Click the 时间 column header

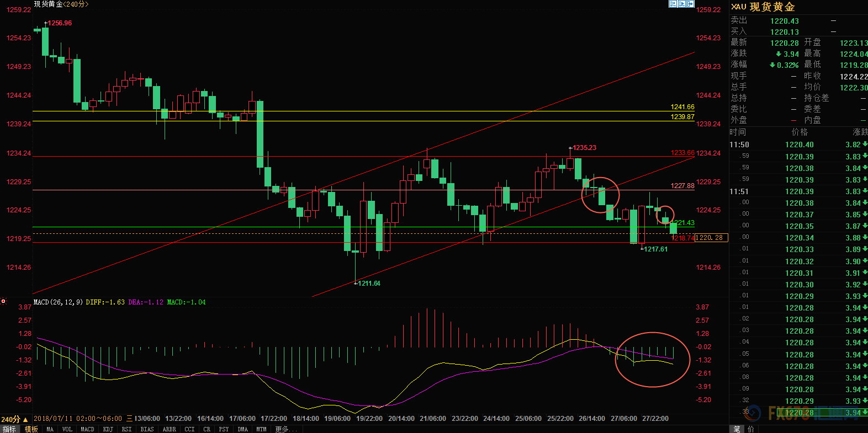738,132
